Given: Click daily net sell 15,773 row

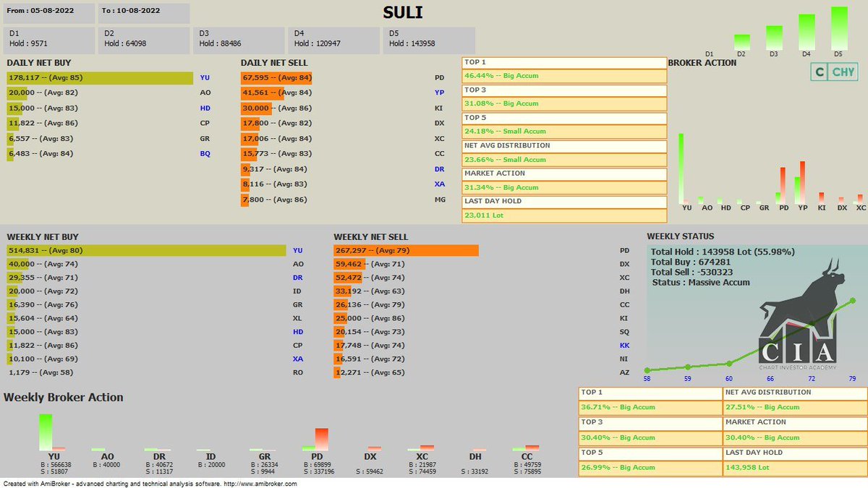Looking at the screenshot, I should [344, 153].
